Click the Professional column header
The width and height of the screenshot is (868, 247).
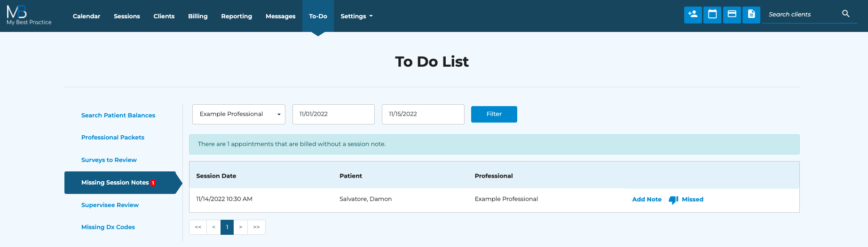494,176
